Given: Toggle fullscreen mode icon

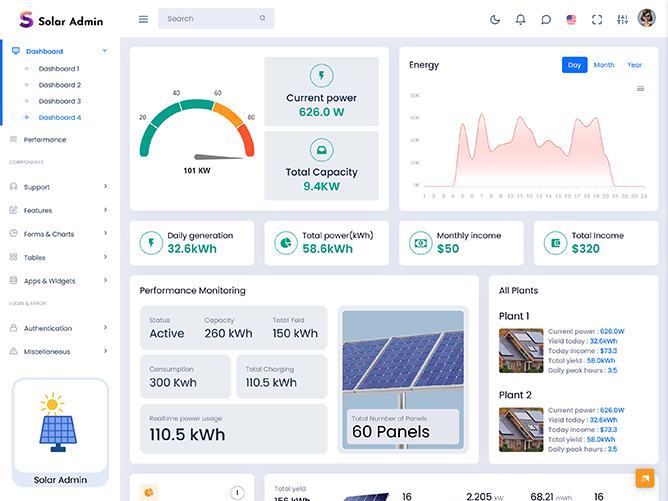Looking at the screenshot, I should [597, 19].
